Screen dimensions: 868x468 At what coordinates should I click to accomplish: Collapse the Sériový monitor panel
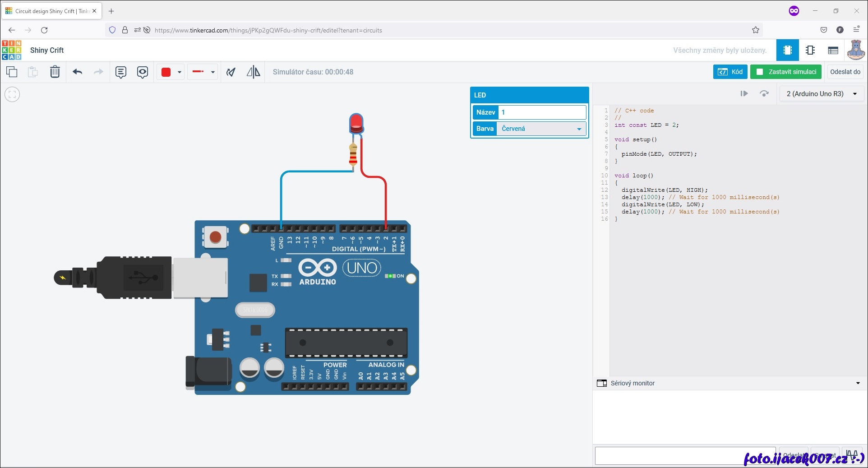pyautogui.click(x=858, y=383)
